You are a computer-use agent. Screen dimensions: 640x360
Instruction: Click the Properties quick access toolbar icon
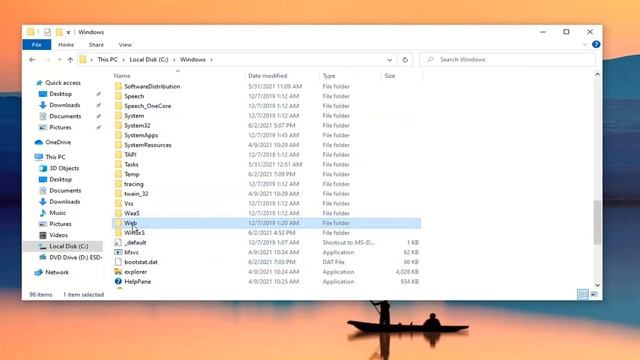tap(47, 32)
